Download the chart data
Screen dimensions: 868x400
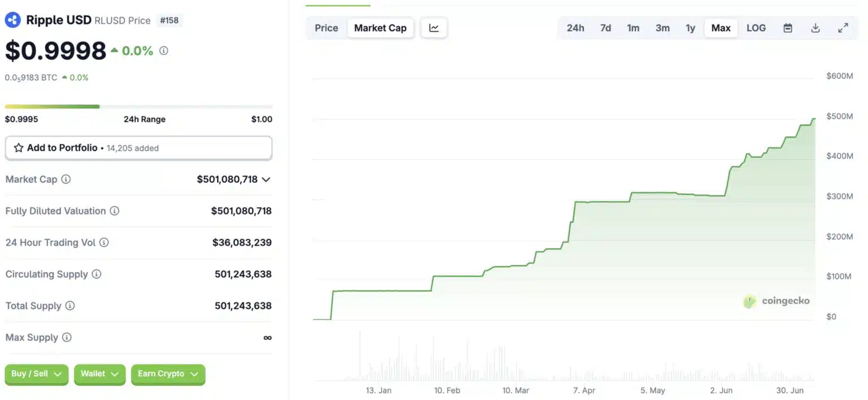[815, 28]
